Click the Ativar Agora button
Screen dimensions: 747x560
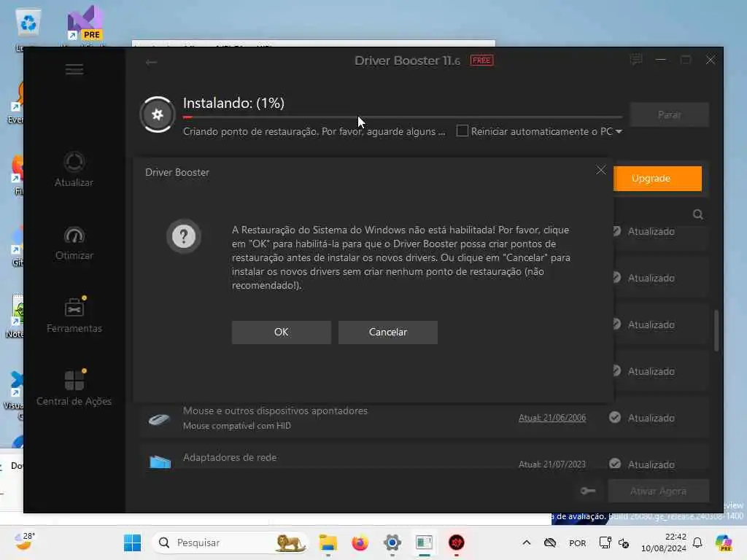click(x=659, y=491)
